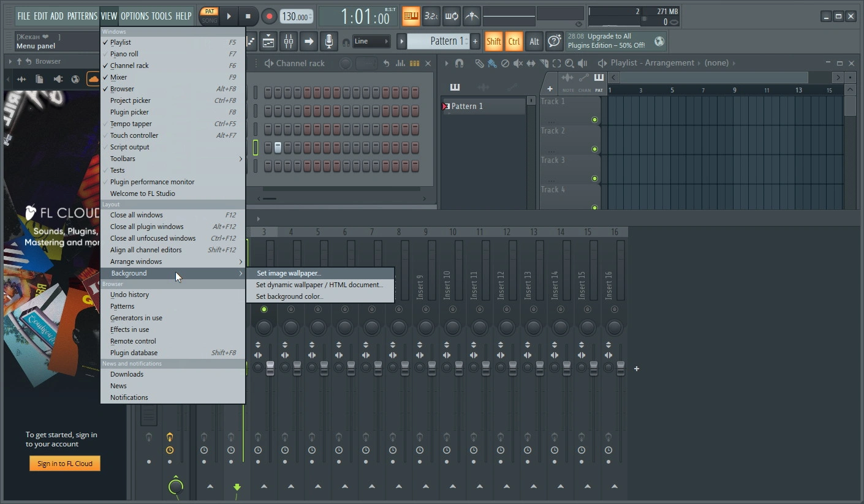Select Playlist draw pencil tool
Viewport: 864px width, 504px height.
click(479, 63)
